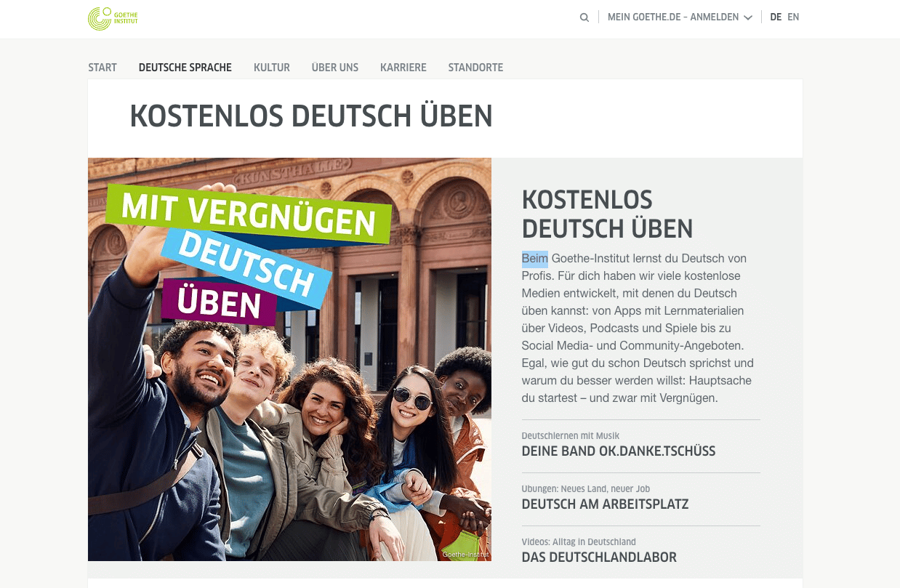The image size is (900, 588).
Task: Click the green Mit Vergnügen banner
Action: click(249, 213)
